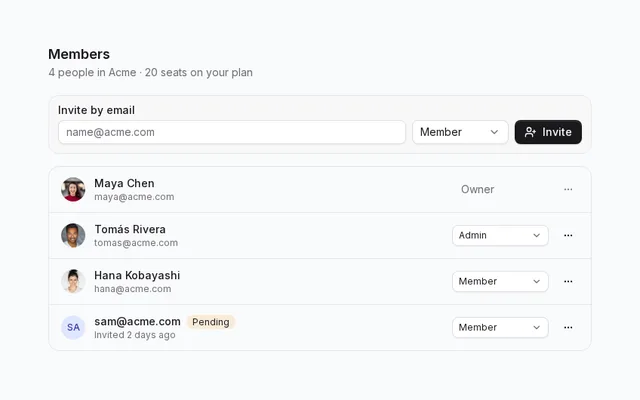Click the hana@acme.com email text
The width and height of the screenshot is (640, 400).
133,289
